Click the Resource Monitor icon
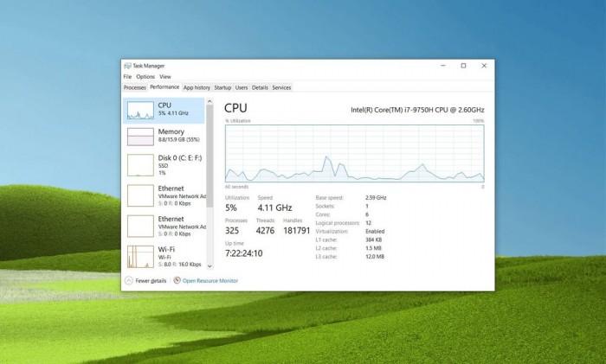Screen dimensions: 606x364 click(x=177, y=280)
